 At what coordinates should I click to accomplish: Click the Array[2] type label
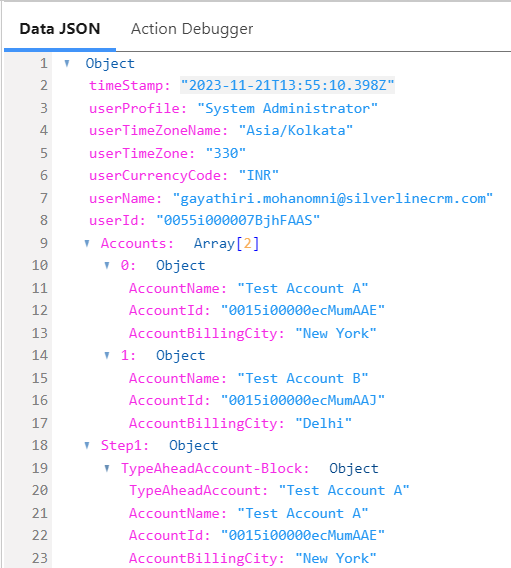tap(226, 243)
